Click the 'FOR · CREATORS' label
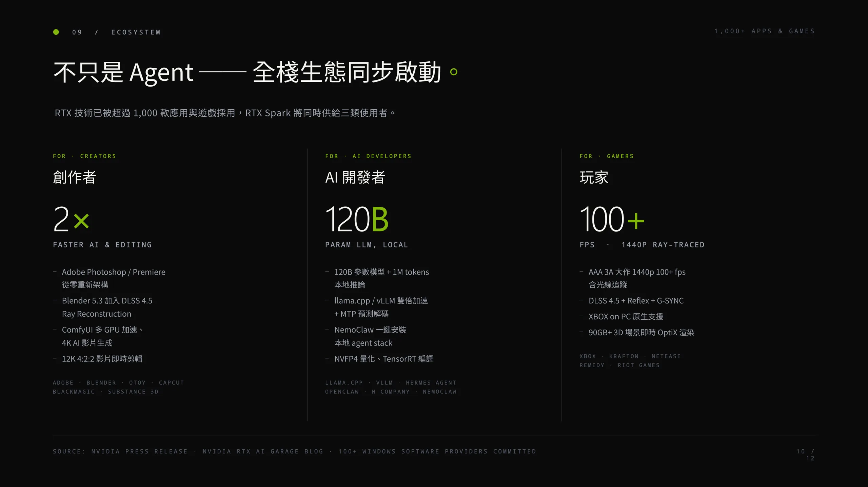The image size is (868, 487). point(84,156)
